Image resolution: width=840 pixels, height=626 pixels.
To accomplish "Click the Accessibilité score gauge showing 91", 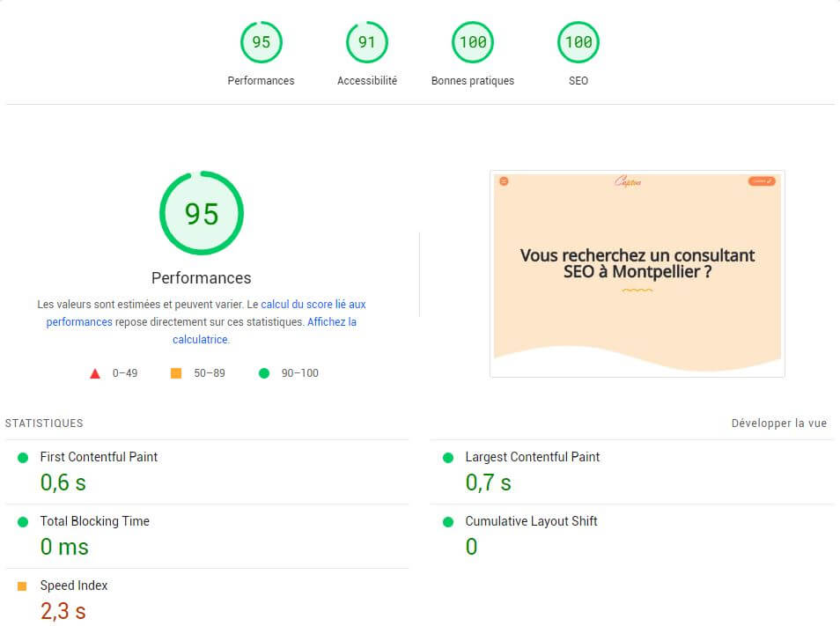I will click(x=366, y=42).
